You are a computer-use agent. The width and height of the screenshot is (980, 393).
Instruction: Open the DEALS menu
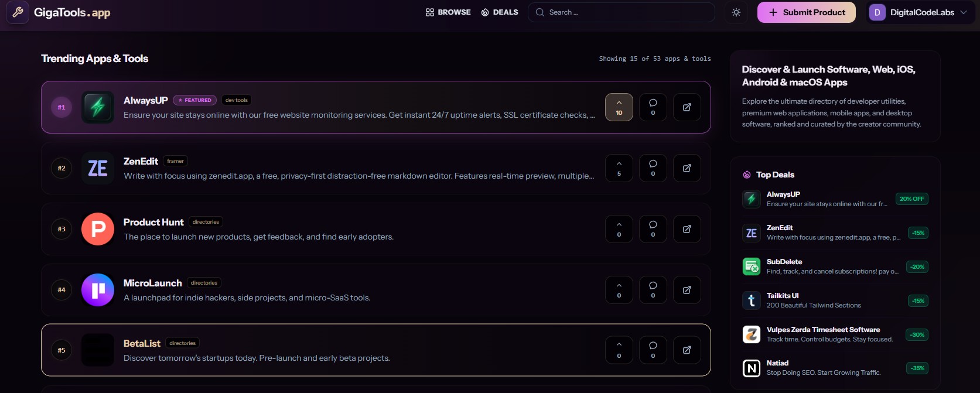pos(500,12)
